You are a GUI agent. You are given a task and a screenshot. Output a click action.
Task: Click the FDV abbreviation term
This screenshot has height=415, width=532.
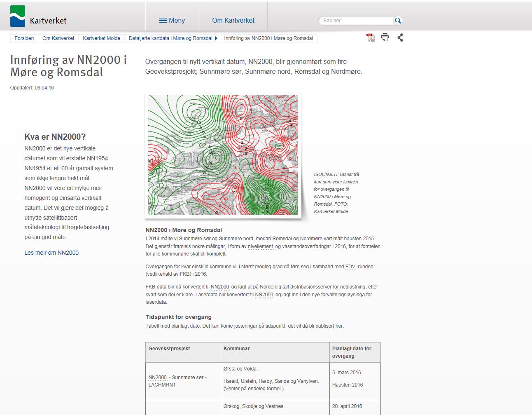[350, 267]
